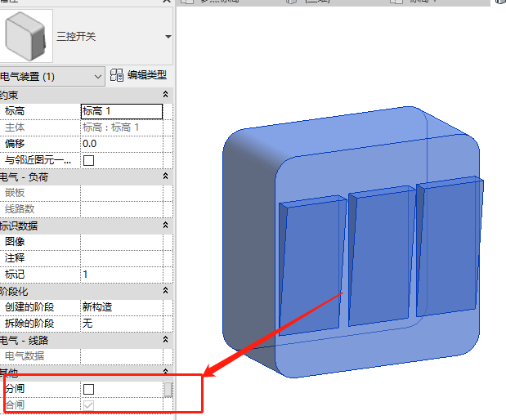Open the 拆除的阶段 value 无
Viewport: 506px width, 420px height.
pos(121,324)
